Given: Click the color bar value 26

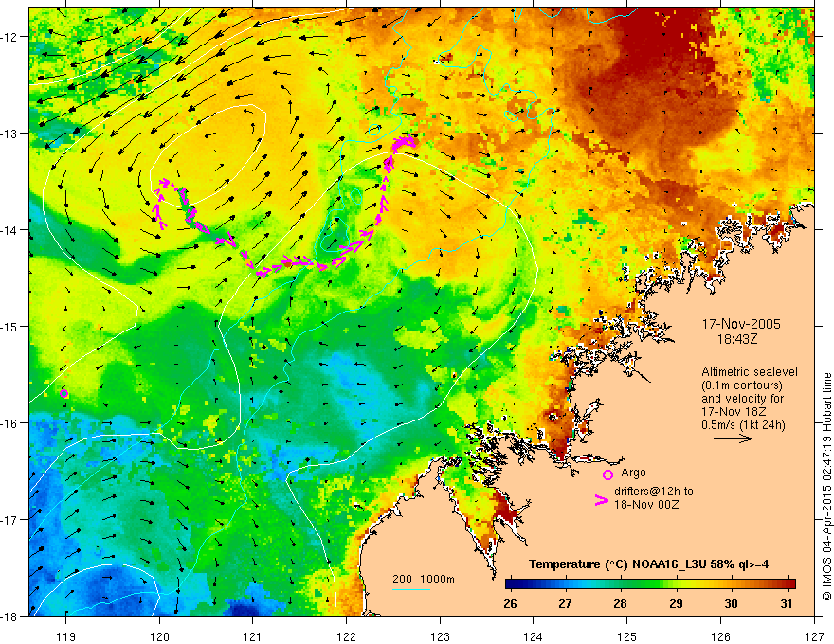Looking at the screenshot, I should coord(510,603).
